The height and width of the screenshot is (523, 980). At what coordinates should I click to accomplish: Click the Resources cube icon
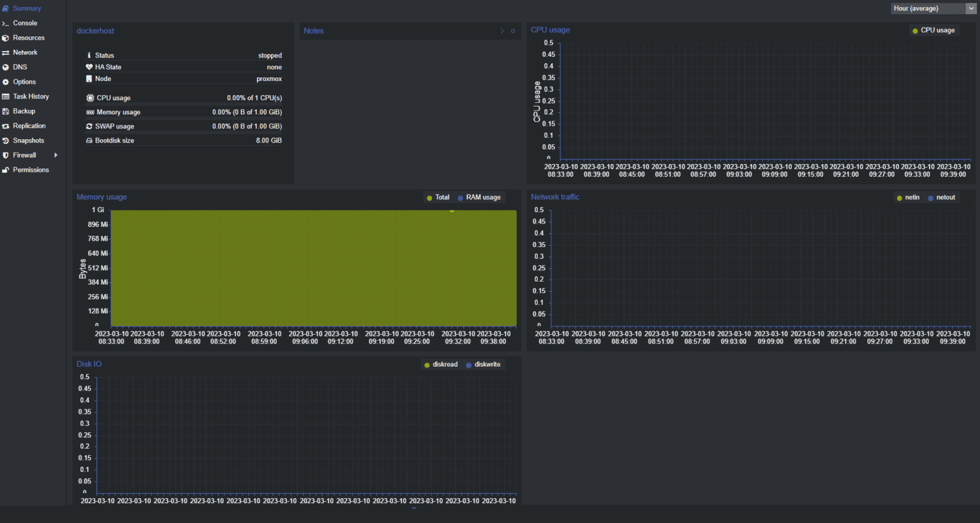point(6,38)
